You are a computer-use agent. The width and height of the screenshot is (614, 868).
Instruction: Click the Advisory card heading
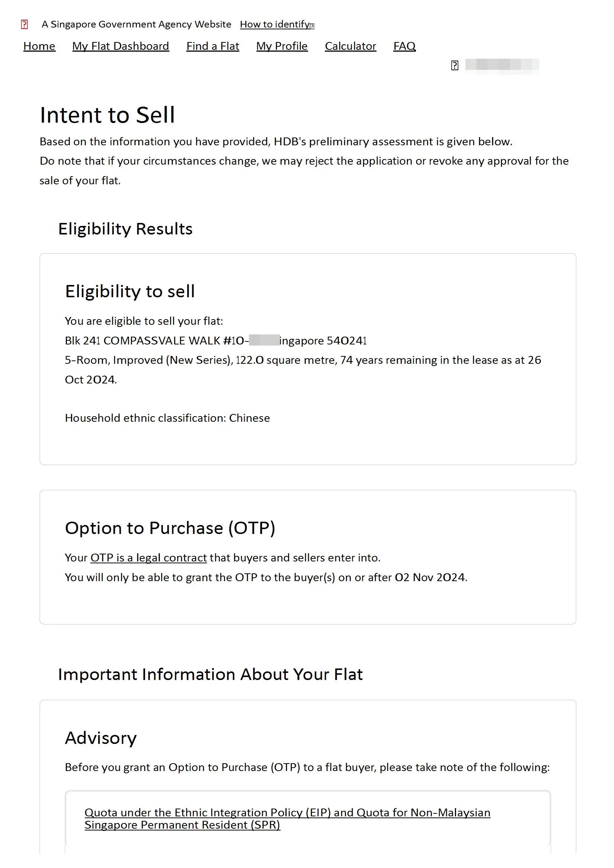pyautogui.click(x=101, y=738)
